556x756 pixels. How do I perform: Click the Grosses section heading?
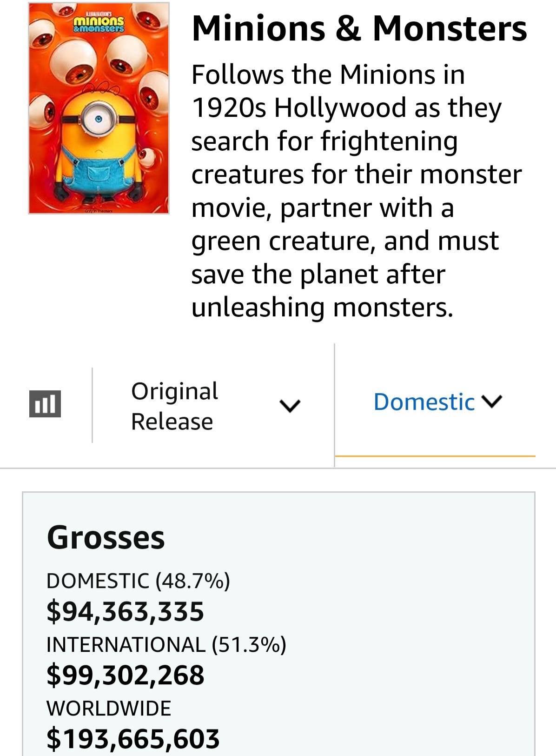[106, 537]
